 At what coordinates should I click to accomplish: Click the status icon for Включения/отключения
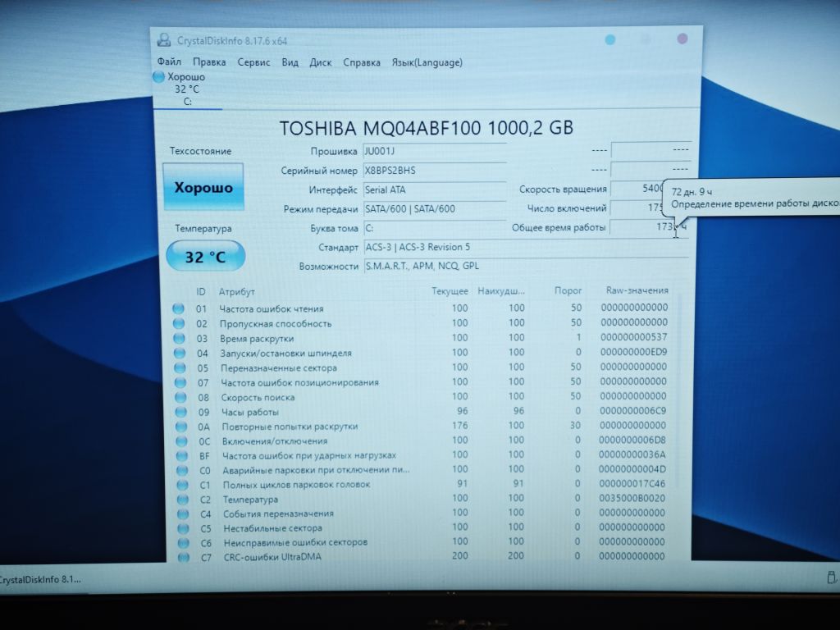point(182,441)
